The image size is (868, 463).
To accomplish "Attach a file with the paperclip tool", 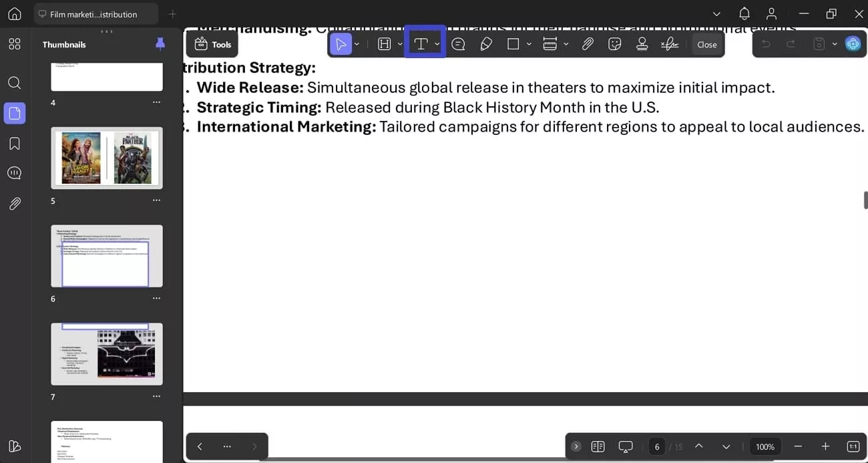I will click(x=588, y=43).
